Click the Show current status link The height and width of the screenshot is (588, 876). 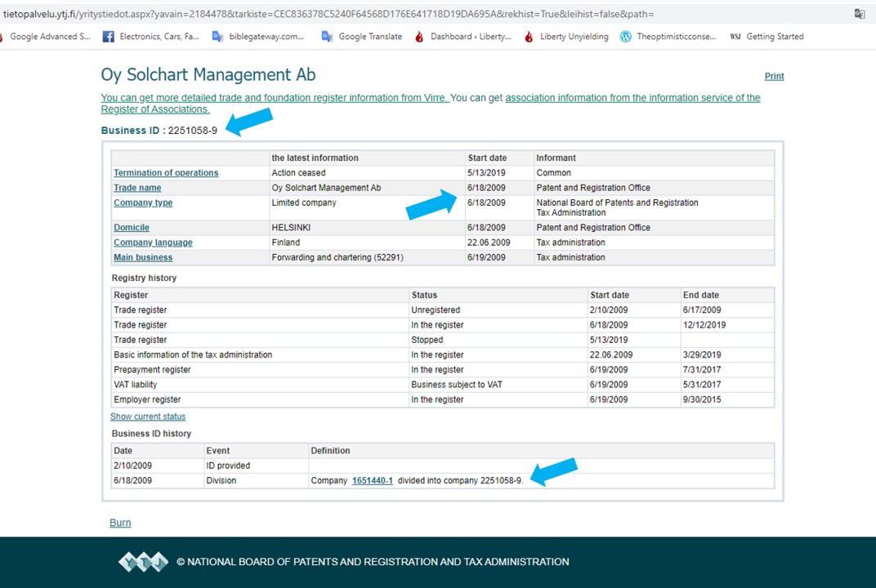click(x=147, y=416)
